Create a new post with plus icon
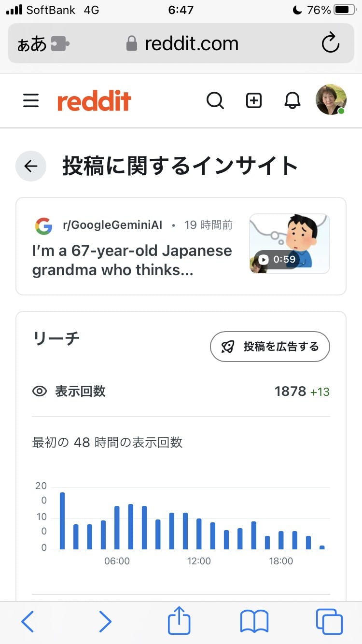The image size is (362, 644). [254, 100]
